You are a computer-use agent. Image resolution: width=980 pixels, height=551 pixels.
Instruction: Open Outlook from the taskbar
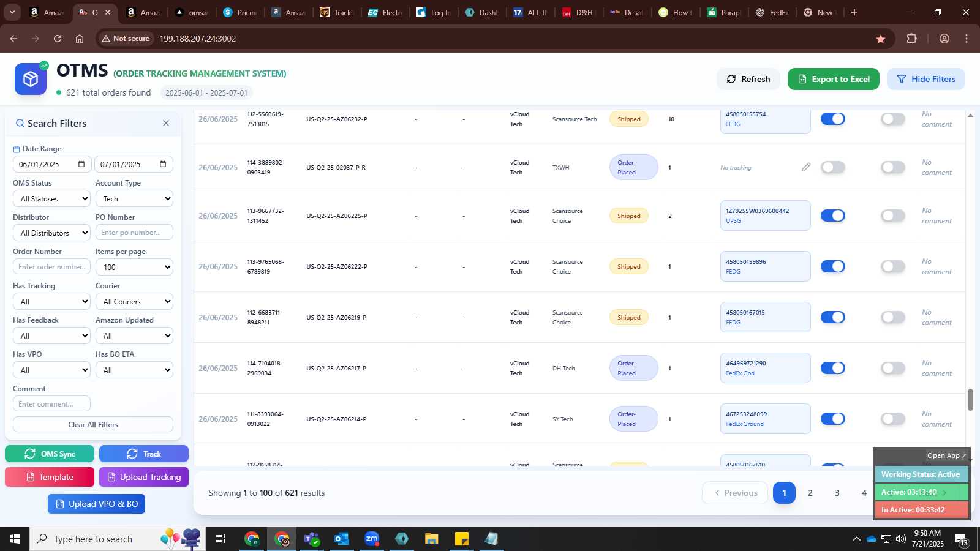341,539
